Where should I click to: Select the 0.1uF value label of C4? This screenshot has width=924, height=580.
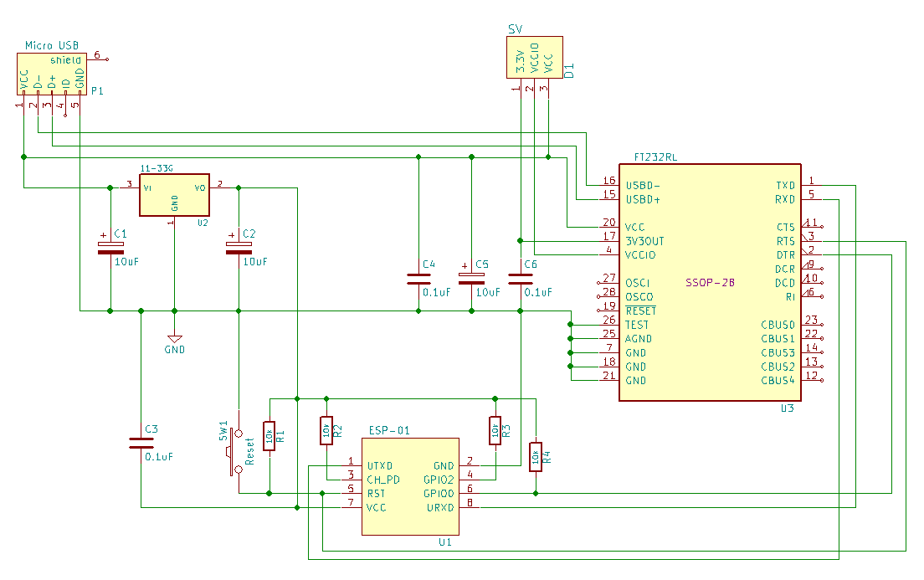439,291
